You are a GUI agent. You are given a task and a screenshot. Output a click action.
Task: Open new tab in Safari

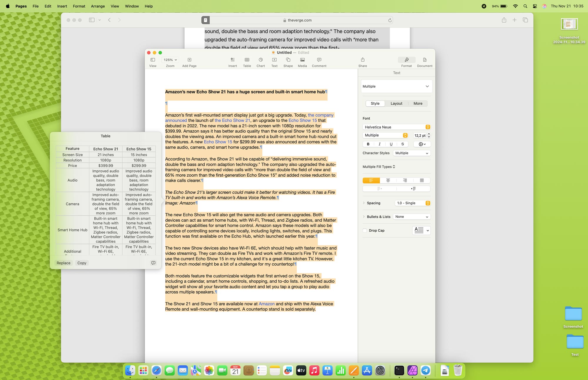[x=514, y=20]
